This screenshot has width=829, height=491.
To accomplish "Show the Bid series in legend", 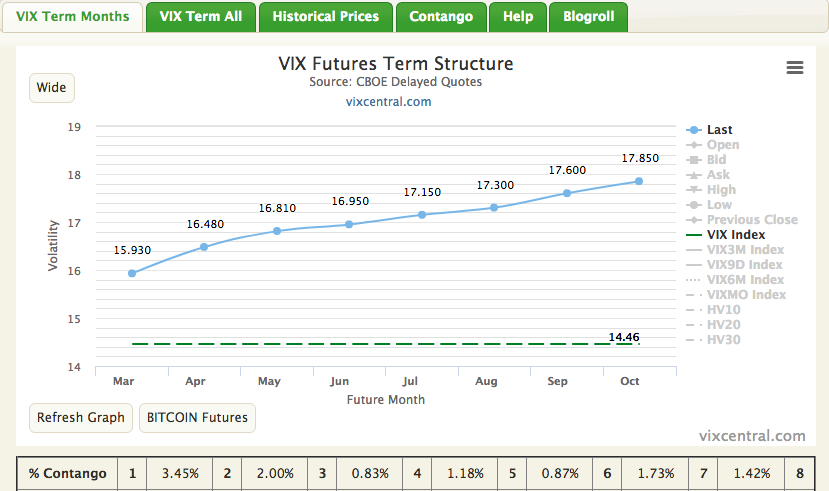I will click(716, 160).
